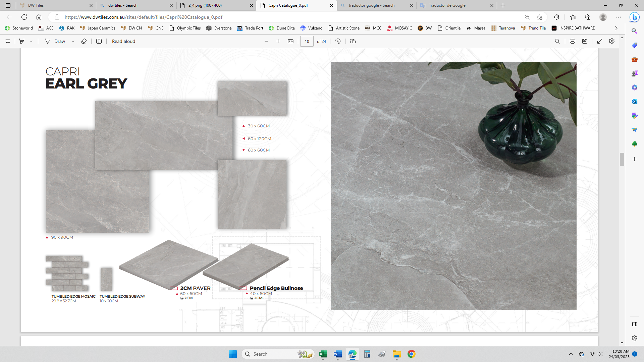
Task: Open the browser Settings and more menu
Action: [x=619, y=17]
